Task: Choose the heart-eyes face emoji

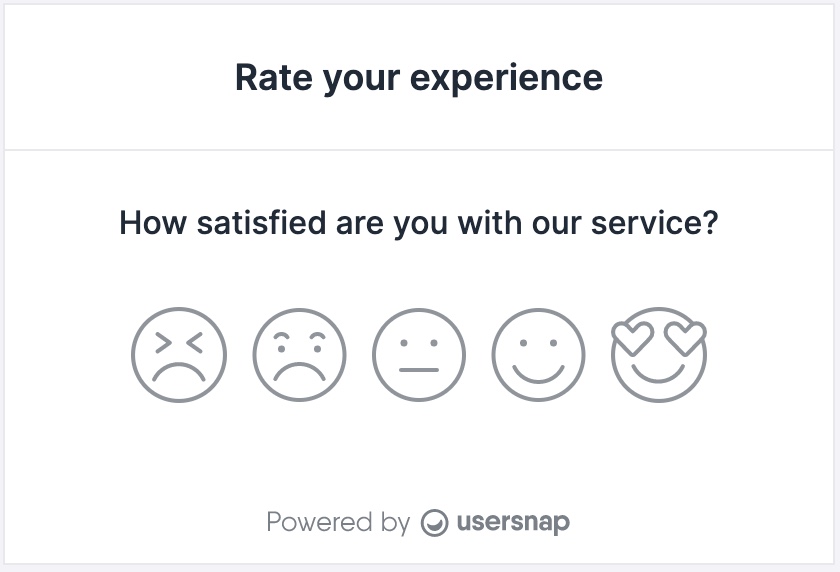Action: (659, 355)
